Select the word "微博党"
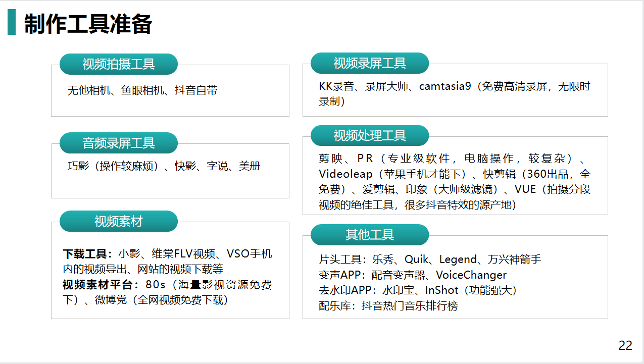 click(110, 300)
